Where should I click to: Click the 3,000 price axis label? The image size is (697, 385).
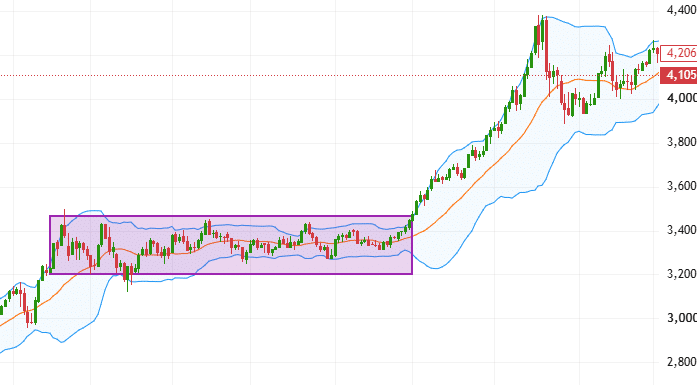click(681, 317)
